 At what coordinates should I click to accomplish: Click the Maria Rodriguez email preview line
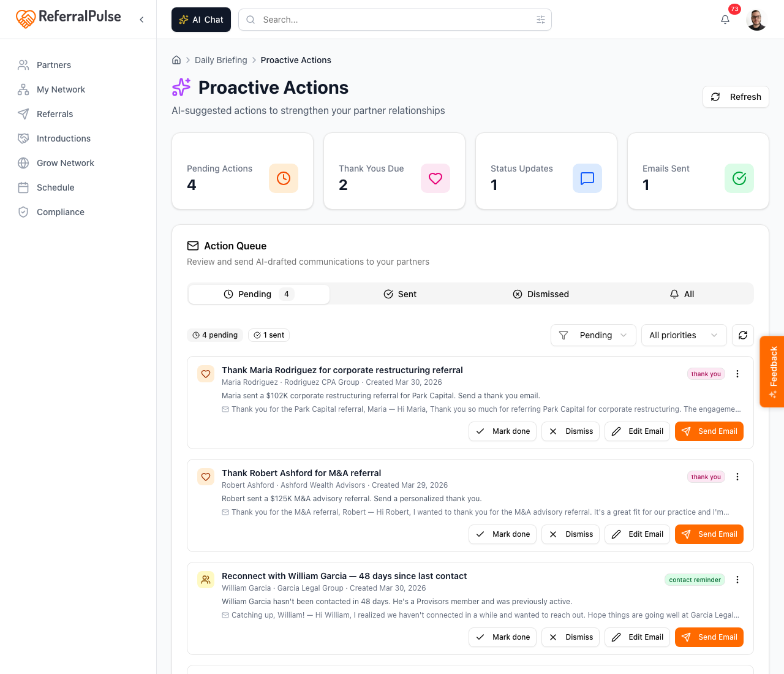[481, 409]
